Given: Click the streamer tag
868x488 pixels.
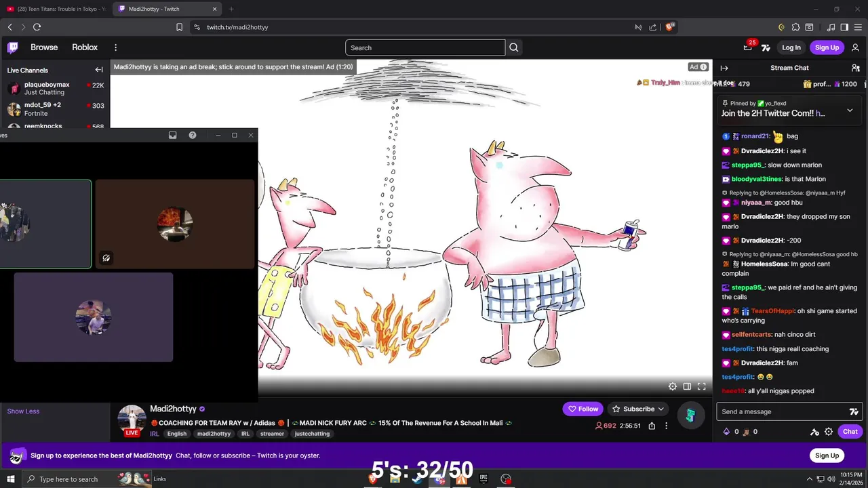Looking at the screenshot, I should [x=272, y=434].
